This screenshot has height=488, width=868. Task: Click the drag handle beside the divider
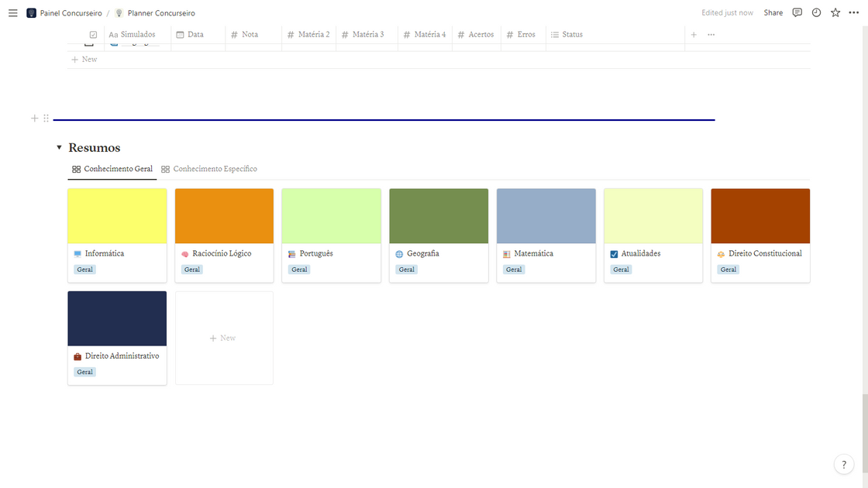[x=46, y=119]
